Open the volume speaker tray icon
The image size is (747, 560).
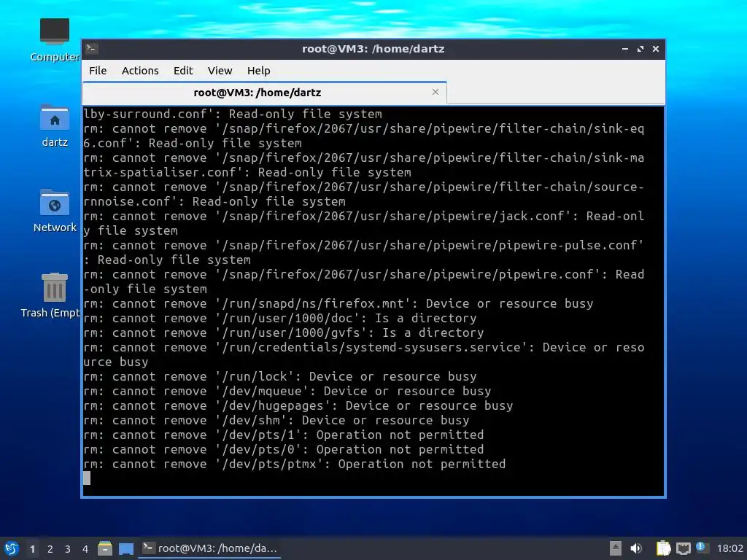click(636, 548)
